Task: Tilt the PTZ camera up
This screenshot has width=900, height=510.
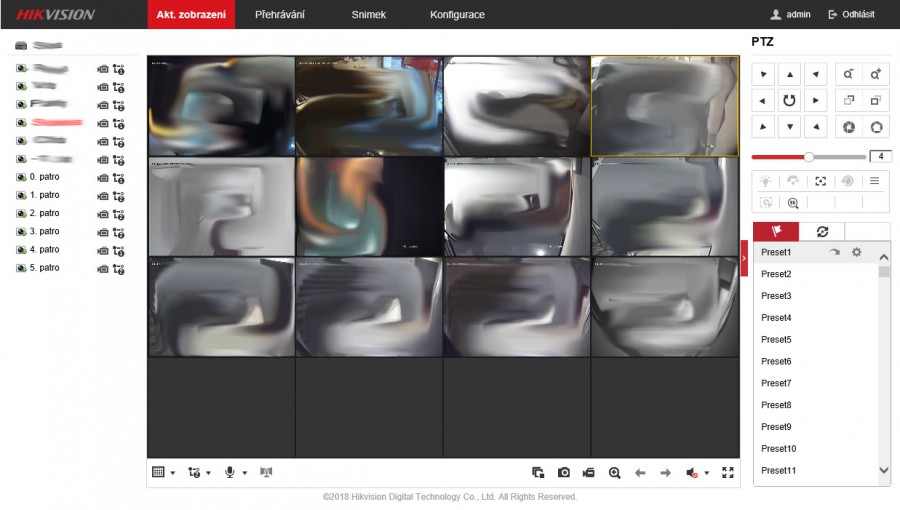Action: [x=790, y=74]
